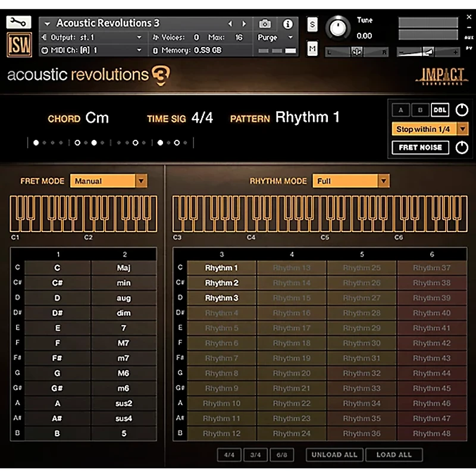The height and width of the screenshot is (476, 476).
Task: Select the 3/4 time signature tab
Action: click(x=256, y=455)
